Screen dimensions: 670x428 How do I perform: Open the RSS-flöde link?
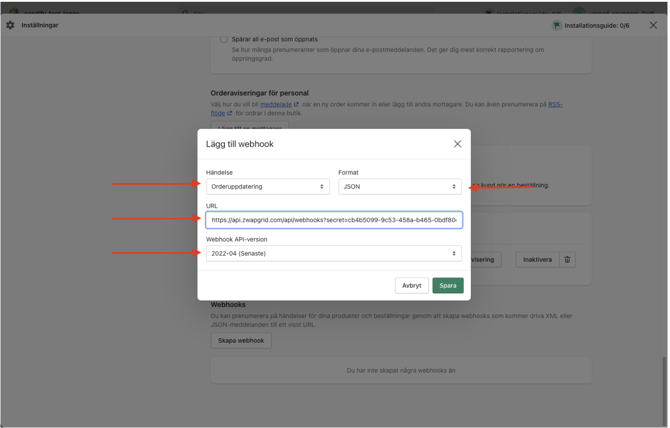[554, 104]
